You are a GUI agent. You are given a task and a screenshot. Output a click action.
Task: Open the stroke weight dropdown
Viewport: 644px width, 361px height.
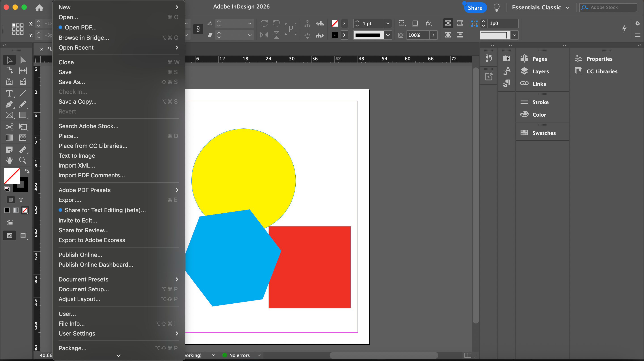point(388,23)
